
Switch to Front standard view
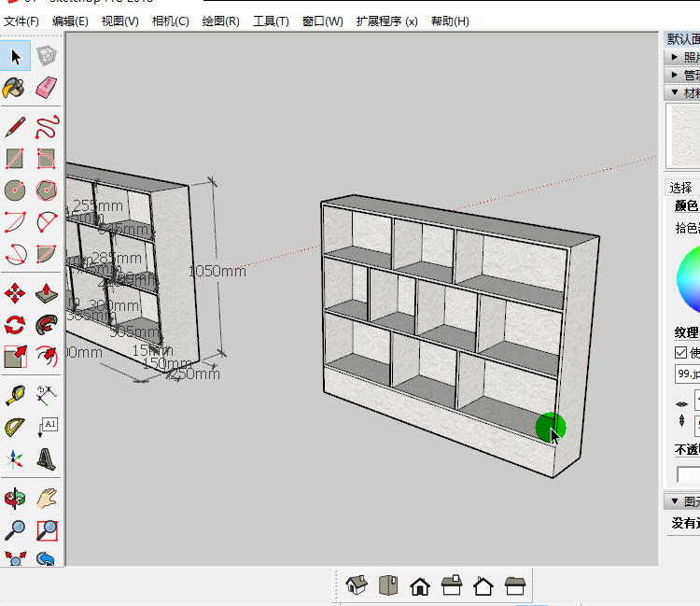420,585
